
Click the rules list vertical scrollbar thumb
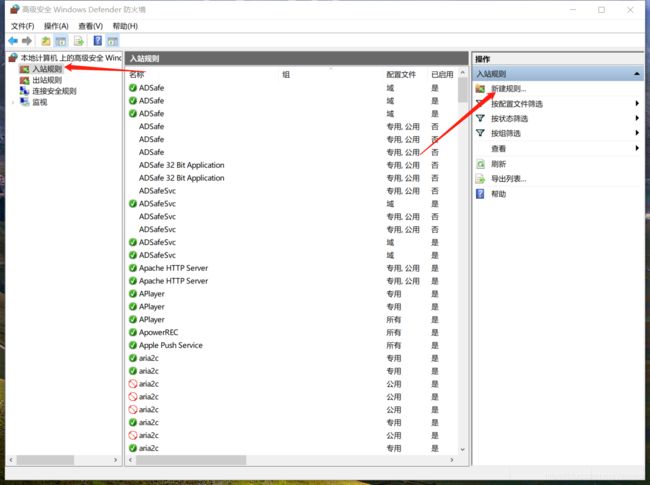click(x=462, y=90)
